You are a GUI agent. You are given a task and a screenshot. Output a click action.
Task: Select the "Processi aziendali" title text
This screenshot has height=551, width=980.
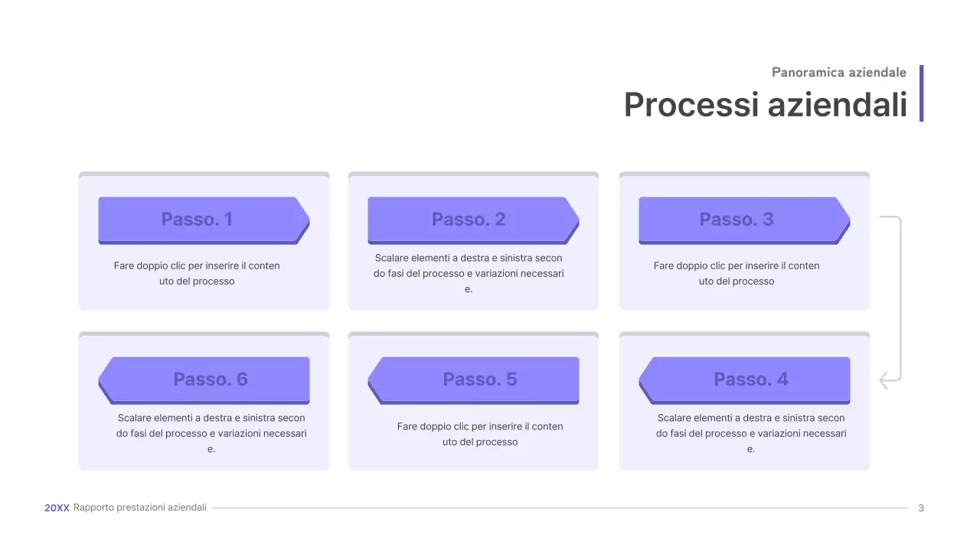(x=765, y=105)
